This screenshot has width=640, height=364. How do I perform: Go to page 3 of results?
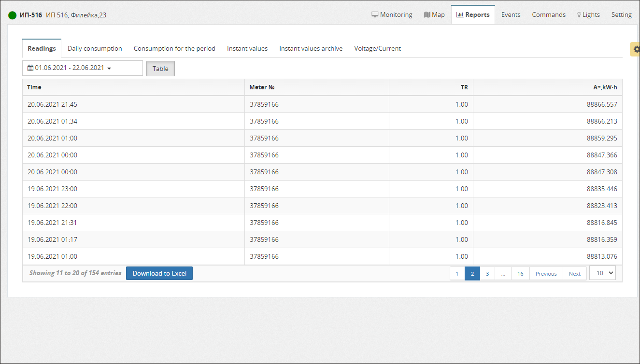click(x=487, y=274)
